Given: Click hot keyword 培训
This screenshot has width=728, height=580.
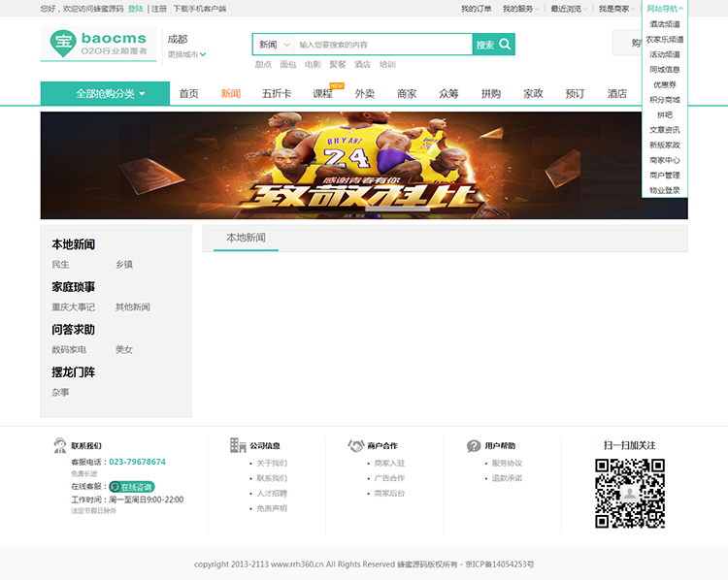Looking at the screenshot, I should [x=387, y=64].
